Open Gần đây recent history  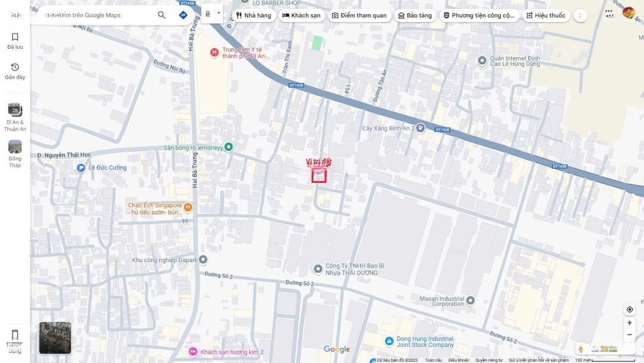click(15, 71)
